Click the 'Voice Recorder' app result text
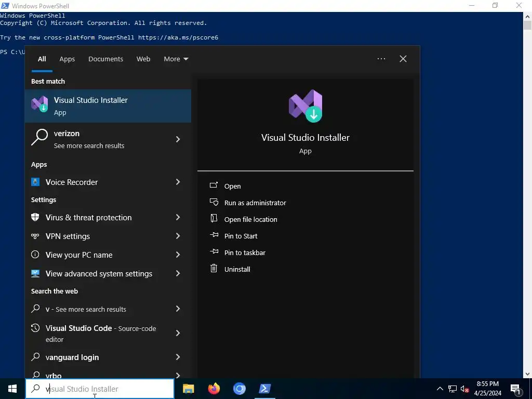The height and width of the screenshot is (399, 532). click(72, 182)
